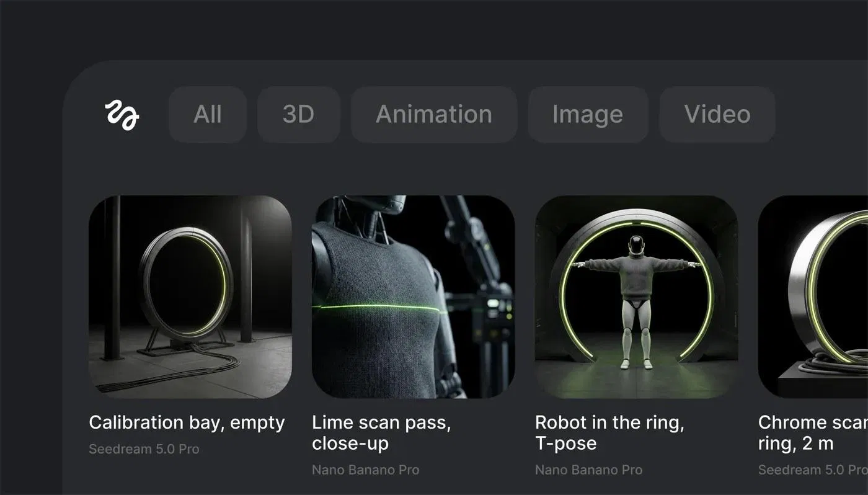Click "Nano Banano Pro" under Lime scan pass
868x495 pixels.
click(365, 470)
